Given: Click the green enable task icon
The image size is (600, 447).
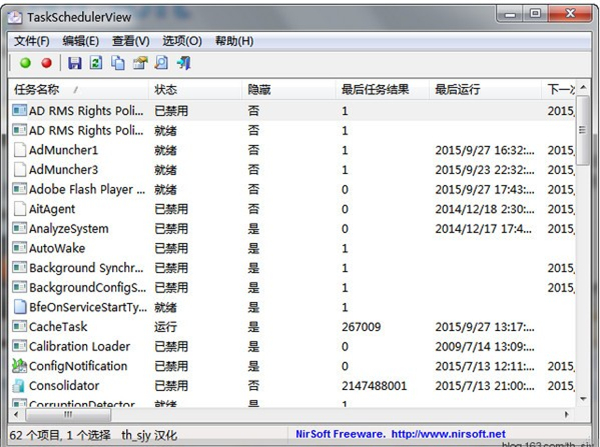Looking at the screenshot, I should coord(25,63).
